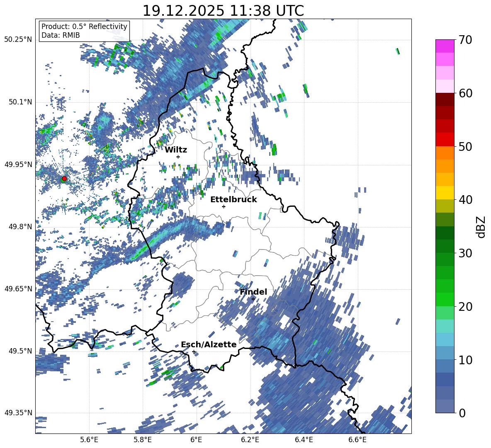Click the 6.2°E longitude label

(250, 440)
